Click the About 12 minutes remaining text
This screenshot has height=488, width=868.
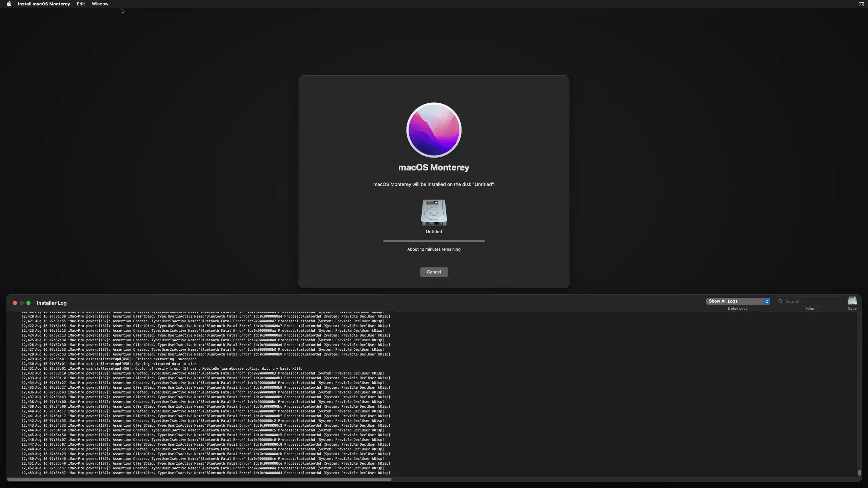pos(434,249)
